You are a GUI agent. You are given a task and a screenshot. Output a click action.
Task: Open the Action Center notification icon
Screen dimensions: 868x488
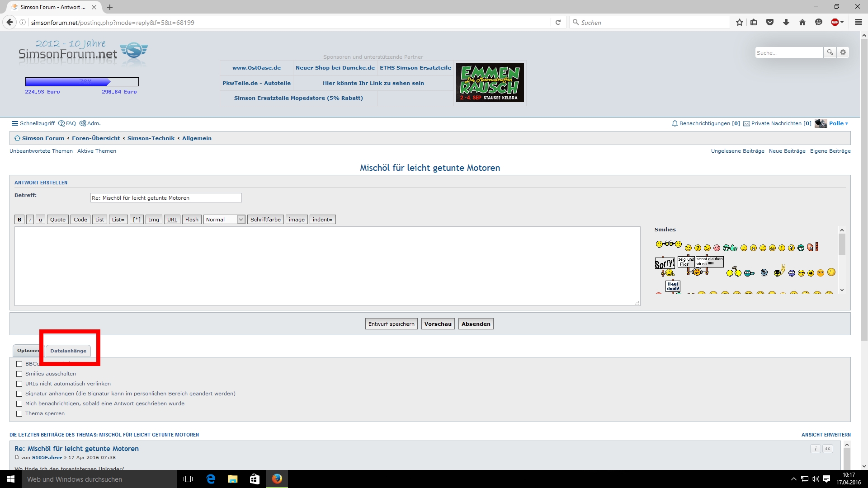[826, 479]
